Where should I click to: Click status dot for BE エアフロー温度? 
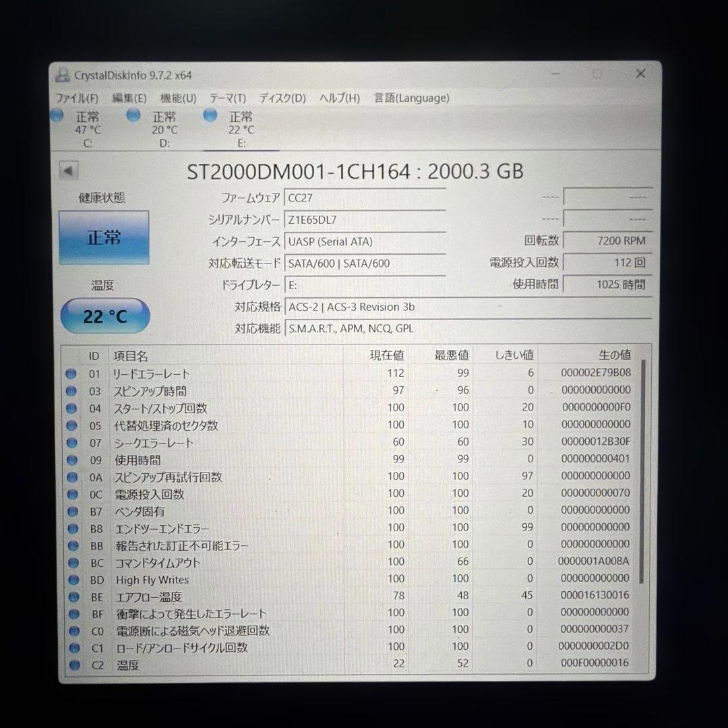(74, 597)
